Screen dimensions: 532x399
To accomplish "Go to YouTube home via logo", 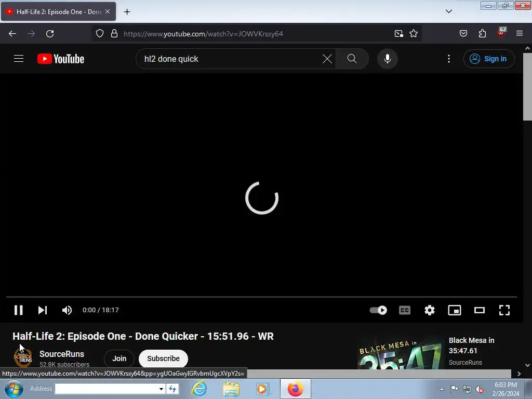I will click(61, 59).
